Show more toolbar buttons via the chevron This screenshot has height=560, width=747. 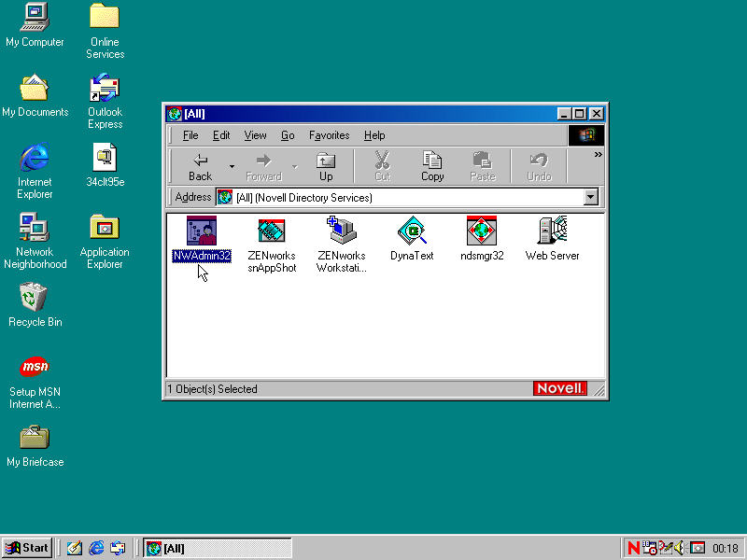[598, 155]
